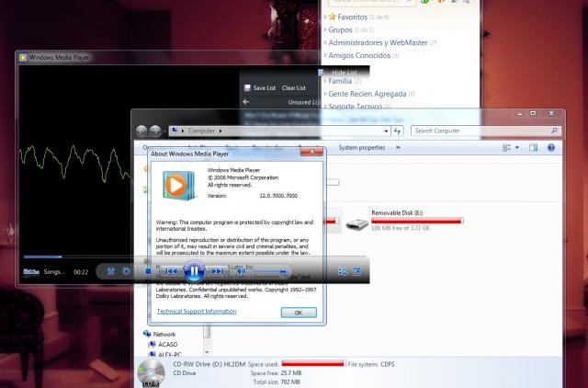Switch Media Player to library view icon
Image resolution: width=588 pixels, height=388 pixels.
(x=343, y=271)
